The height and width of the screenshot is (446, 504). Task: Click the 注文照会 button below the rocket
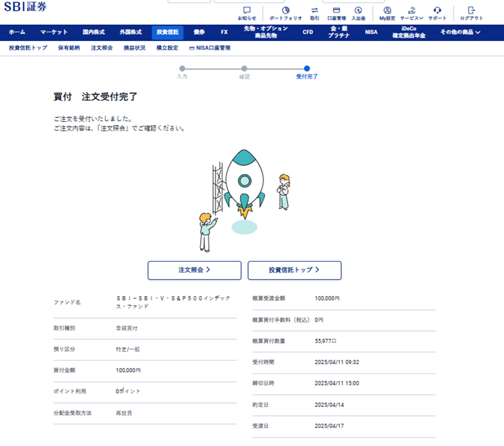tap(194, 270)
